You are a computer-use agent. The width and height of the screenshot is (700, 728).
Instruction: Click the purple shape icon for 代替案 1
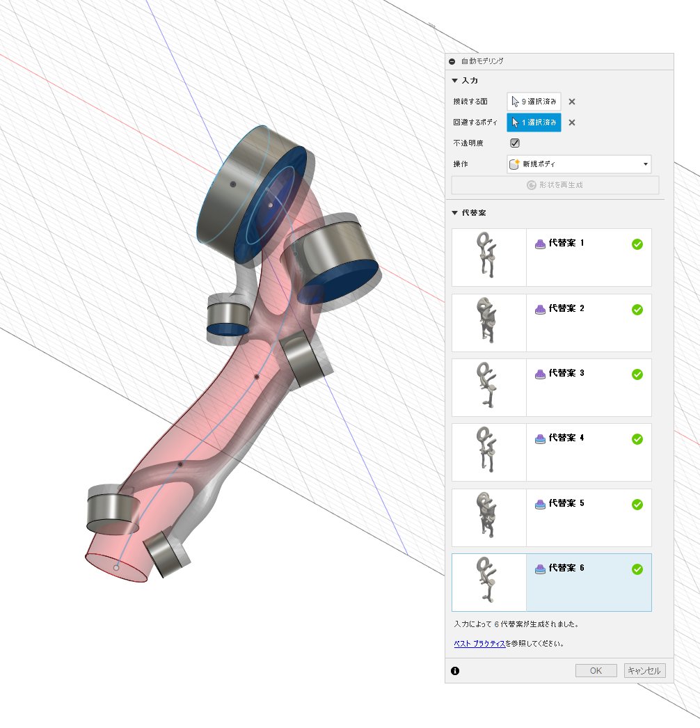[540, 244]
